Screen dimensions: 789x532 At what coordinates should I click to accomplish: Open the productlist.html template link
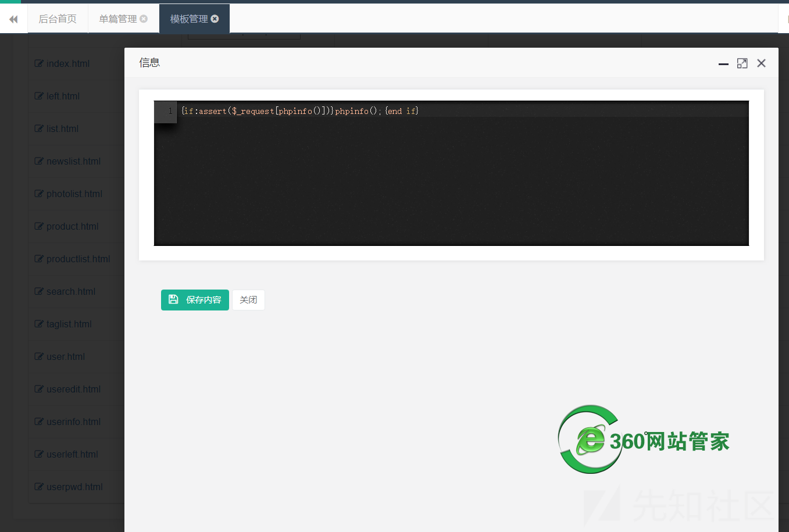(78, 259)
